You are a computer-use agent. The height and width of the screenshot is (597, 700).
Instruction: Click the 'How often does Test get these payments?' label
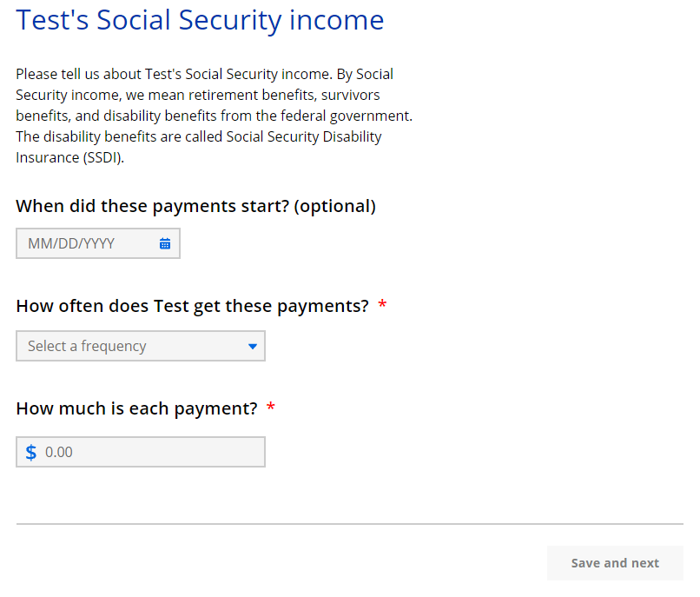pos(192,306)
